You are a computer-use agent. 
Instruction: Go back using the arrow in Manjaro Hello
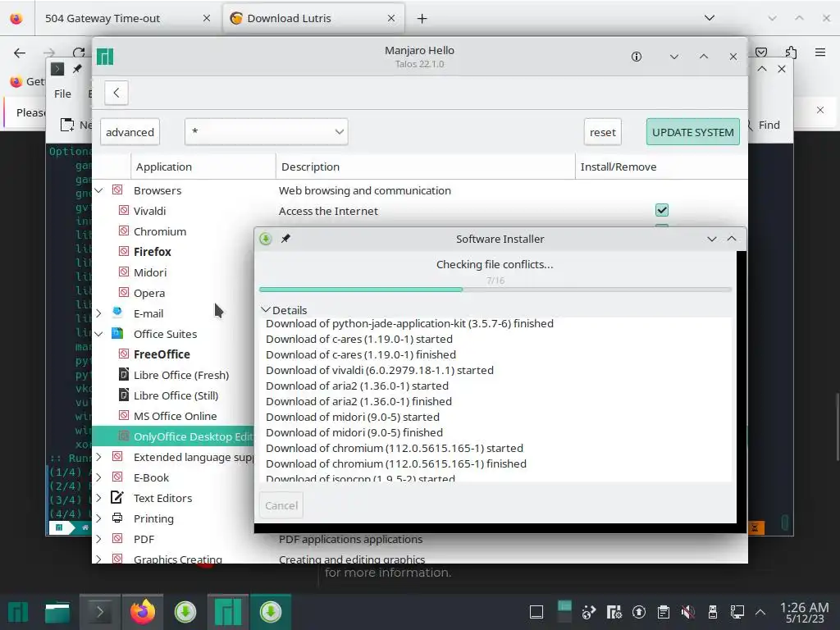[116, 93]
